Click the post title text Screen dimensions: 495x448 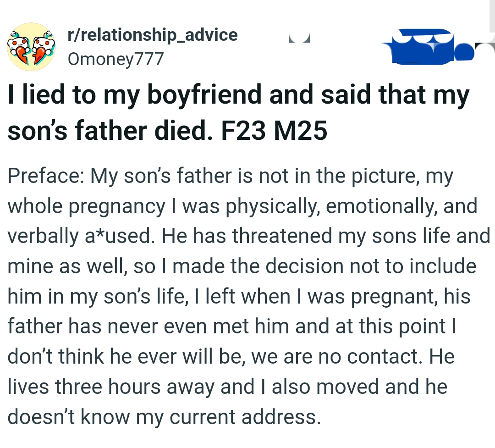pos(183,95)
